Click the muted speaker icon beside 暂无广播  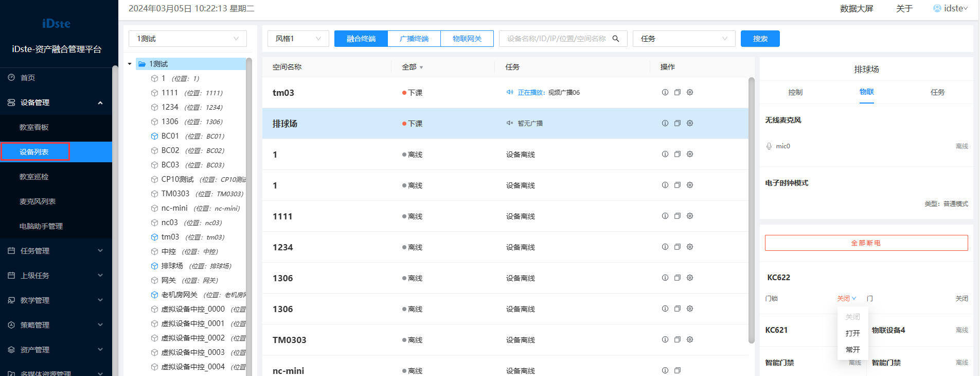point(509,123)
